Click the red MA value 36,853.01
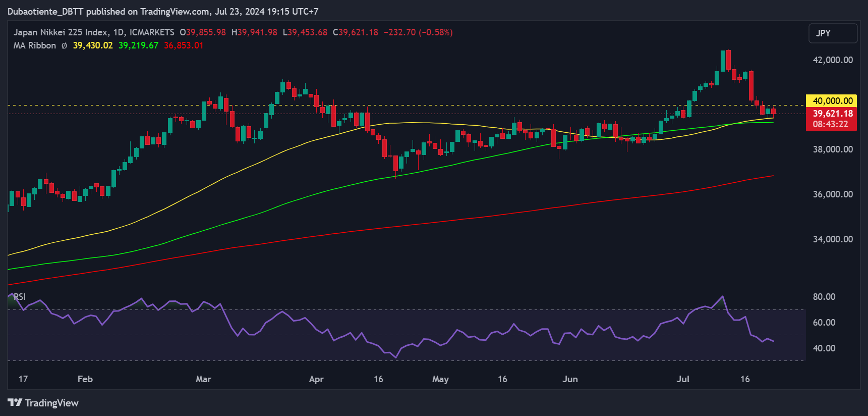Viewport: 868px width, 416px height. (184, 45)
